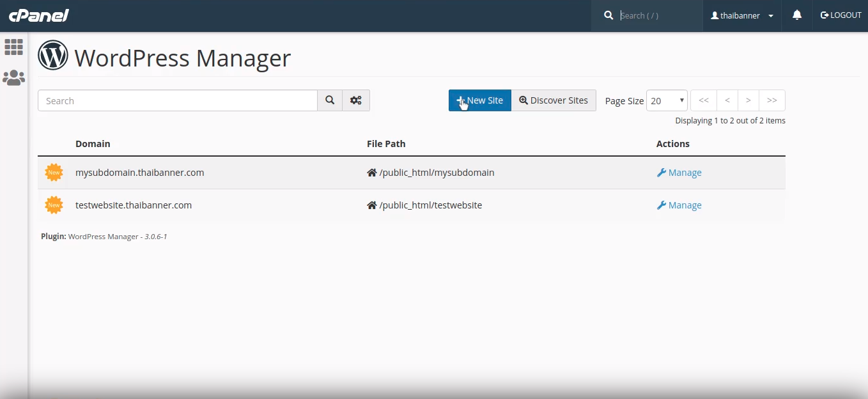The width and height of the screenshot is (868, 399).
Task: Manage the mysubdomain.thaibanner.com site
Action: coord(679,173)
